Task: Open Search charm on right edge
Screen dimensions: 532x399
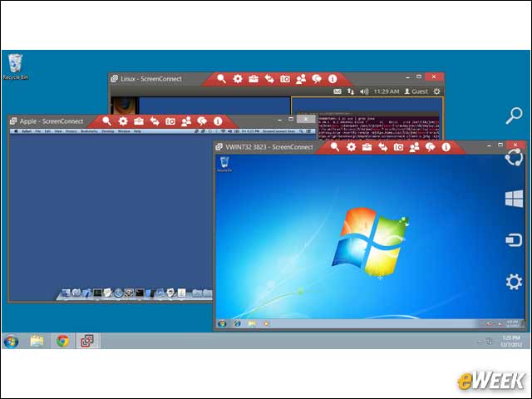Action: point(514,116)
